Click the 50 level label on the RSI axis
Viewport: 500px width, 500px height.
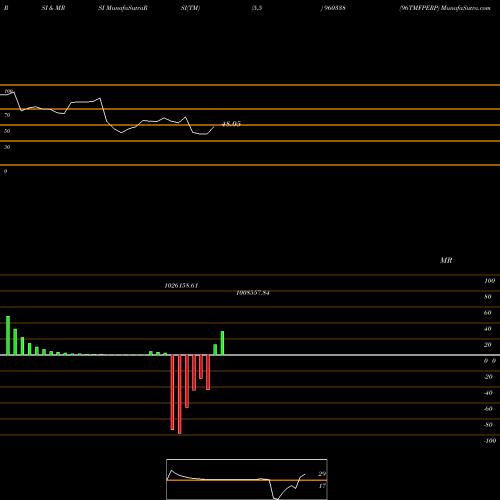pyautogui.click(x=7, y=131)
